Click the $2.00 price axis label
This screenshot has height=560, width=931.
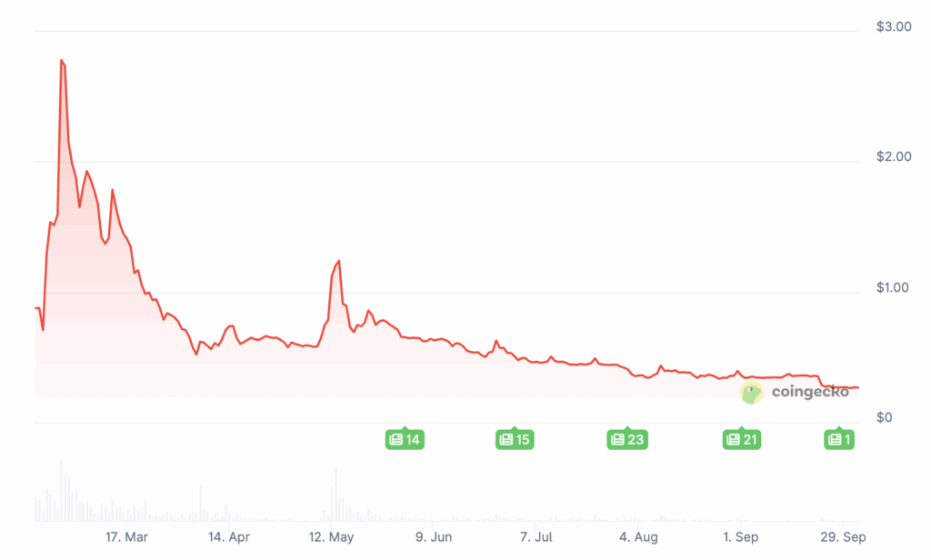[893, 157]
